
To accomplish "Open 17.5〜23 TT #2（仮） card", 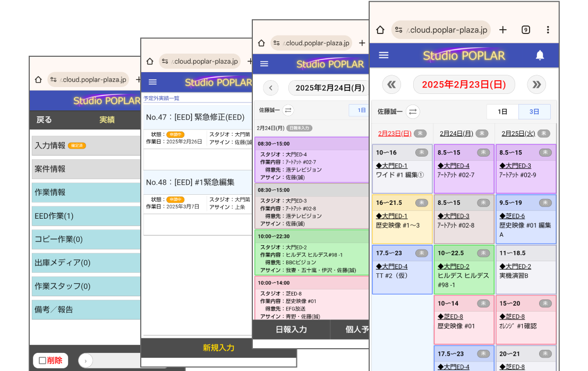I will pos(402,269).
